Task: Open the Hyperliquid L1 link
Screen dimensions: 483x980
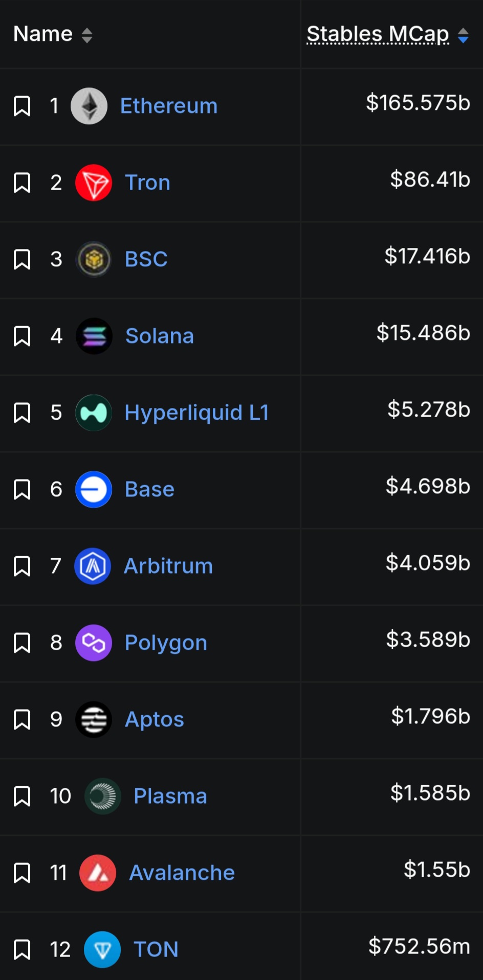Action: click(x=197, y=413)
